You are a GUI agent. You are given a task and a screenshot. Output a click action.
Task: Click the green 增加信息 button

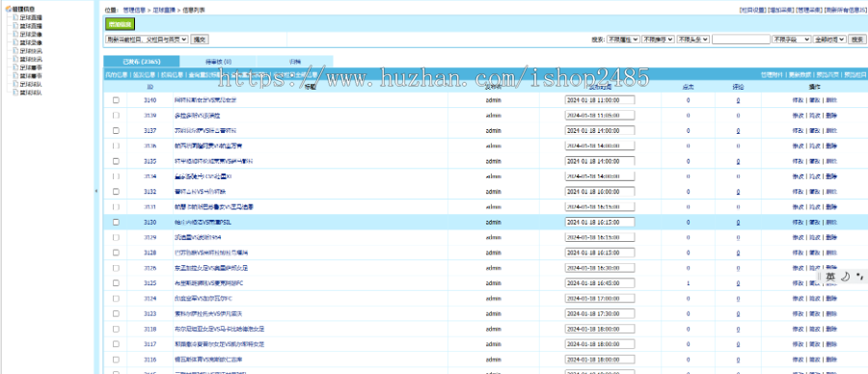click(x=121, y=24)
